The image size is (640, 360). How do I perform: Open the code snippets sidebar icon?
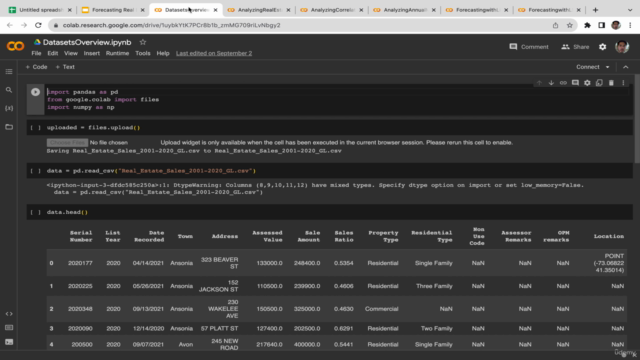9,314
